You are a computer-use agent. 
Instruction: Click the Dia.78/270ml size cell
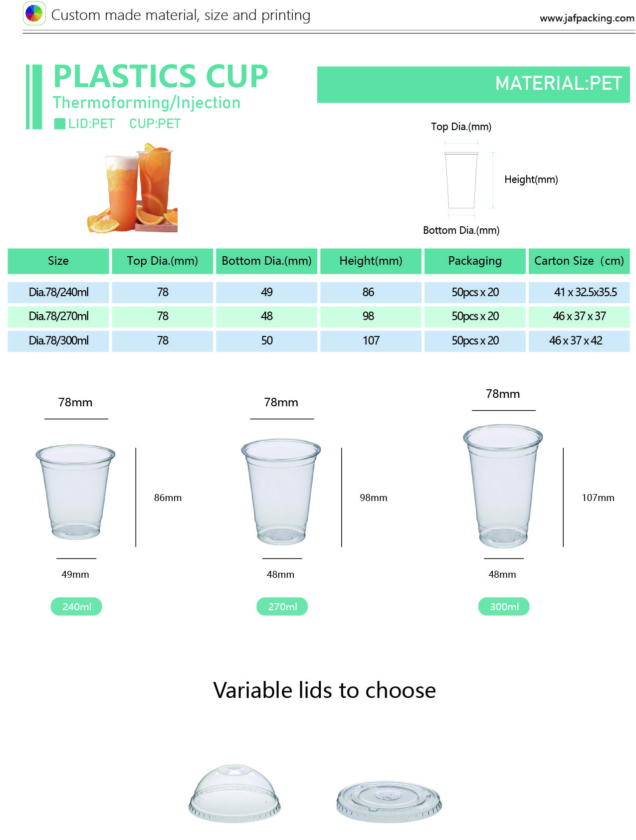point(58,316)
